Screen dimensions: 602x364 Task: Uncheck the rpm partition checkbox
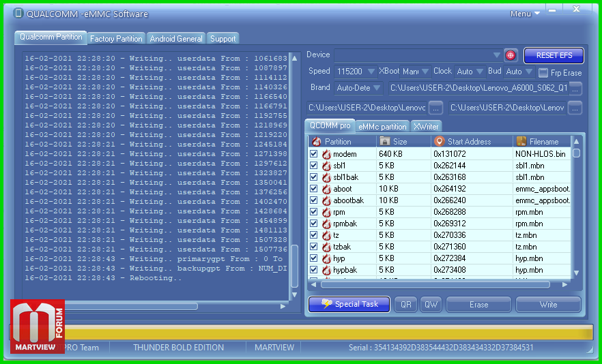click(x=314, y=212)
